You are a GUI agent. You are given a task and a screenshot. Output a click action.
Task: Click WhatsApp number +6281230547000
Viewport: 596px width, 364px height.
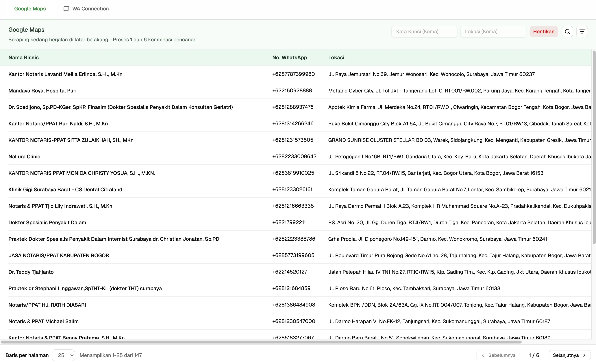point(294,321)
